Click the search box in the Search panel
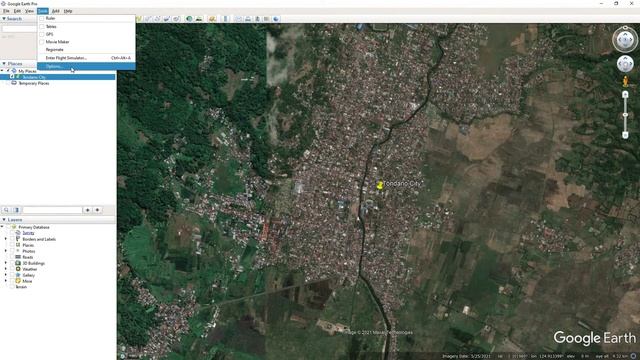Viewport: 640px width, 360px height. (19, 29)
